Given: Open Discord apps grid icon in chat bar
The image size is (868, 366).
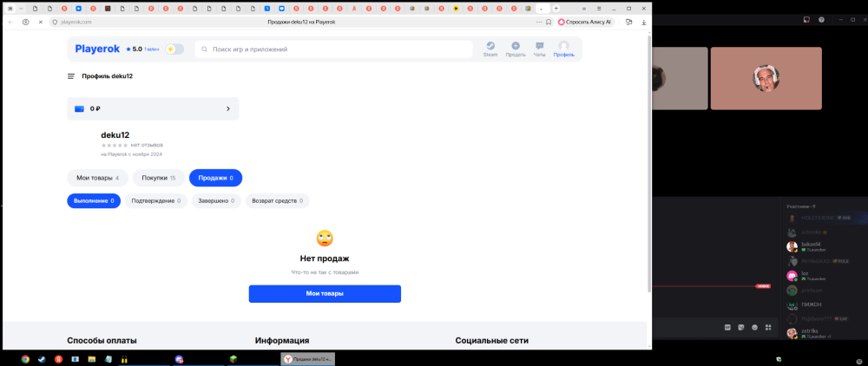Looking at the screenshot, I should coord(768,327).
